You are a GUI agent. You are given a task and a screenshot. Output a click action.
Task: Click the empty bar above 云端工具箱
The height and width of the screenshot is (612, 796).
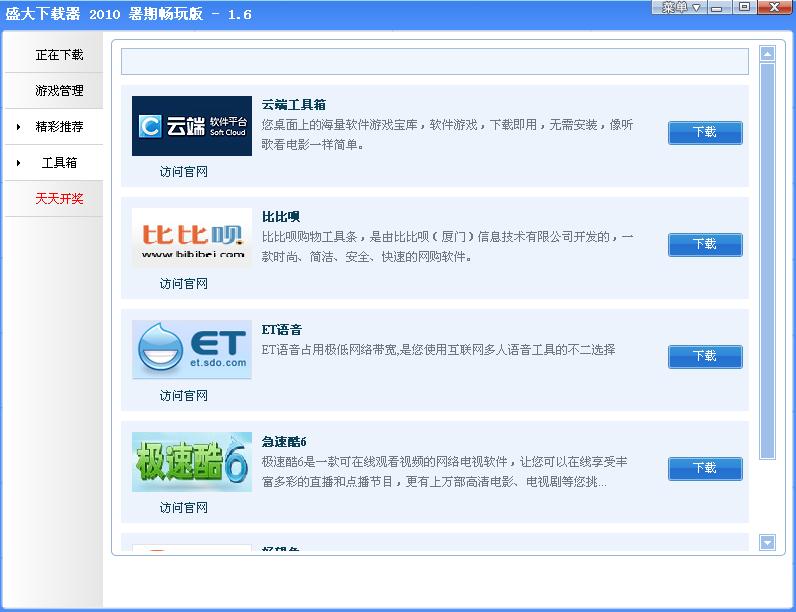pos(435,61)
